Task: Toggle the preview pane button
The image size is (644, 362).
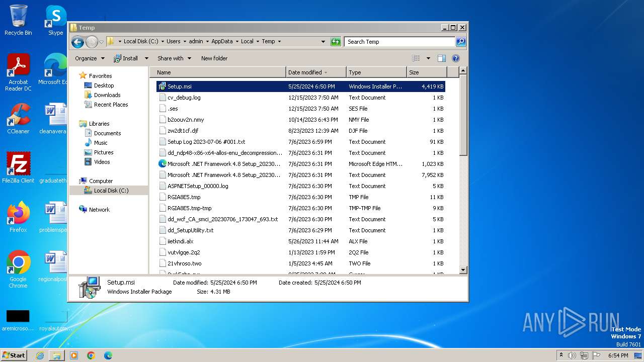Action: click(441, 58)
